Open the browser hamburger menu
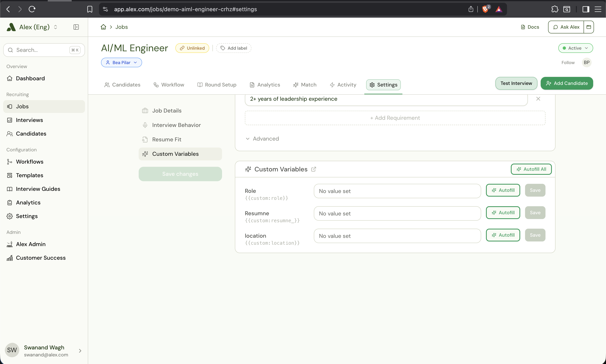This screenshot has width=606, height=364. point(598,9)
